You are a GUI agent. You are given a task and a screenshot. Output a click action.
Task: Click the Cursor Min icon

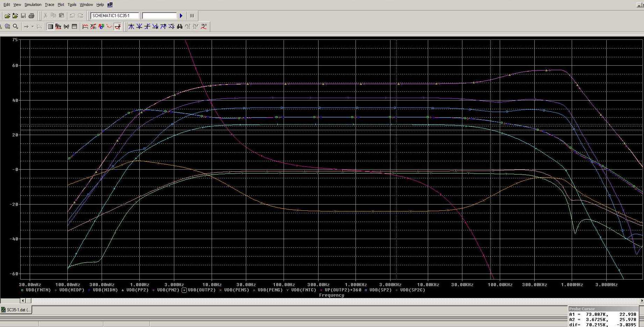coord(155,27)
